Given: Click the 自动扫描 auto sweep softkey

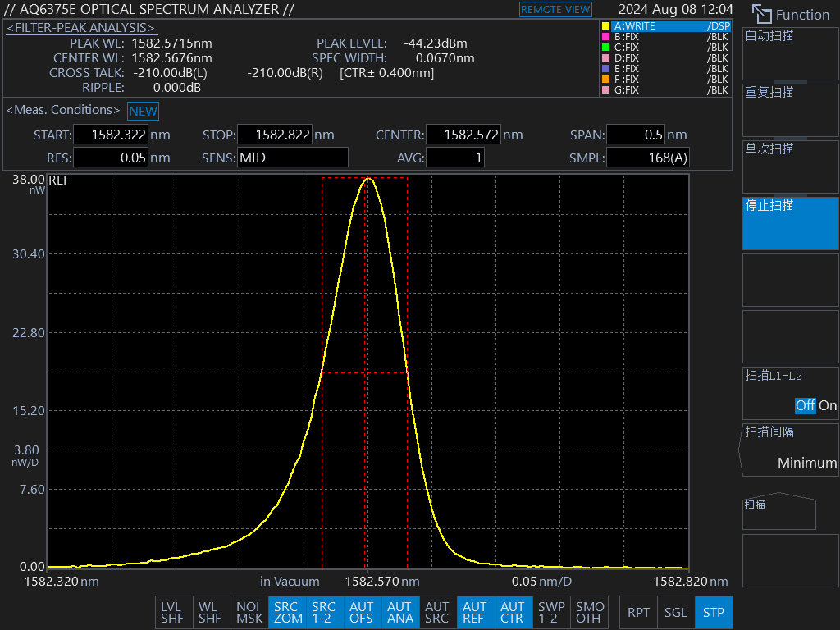Looking at the screenshot, I should 791,53.
